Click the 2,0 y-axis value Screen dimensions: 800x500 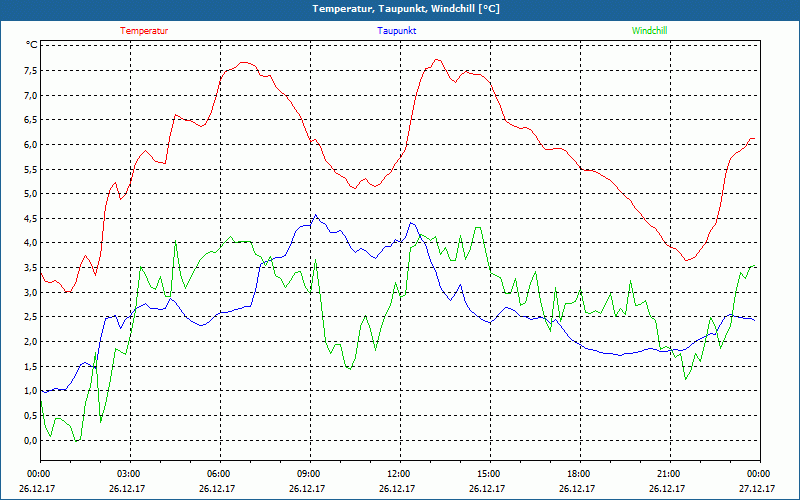tap(31, 342)
